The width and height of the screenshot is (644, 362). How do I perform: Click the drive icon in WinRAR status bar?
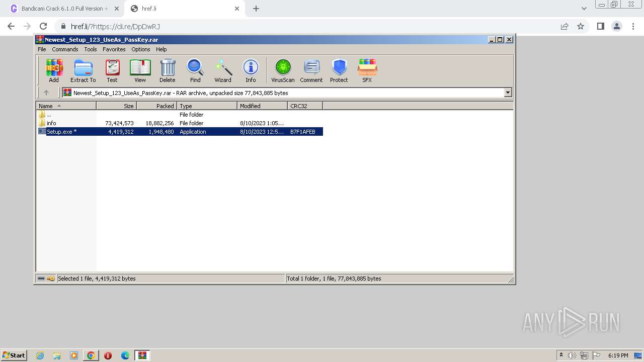click(x=41, y=279)
